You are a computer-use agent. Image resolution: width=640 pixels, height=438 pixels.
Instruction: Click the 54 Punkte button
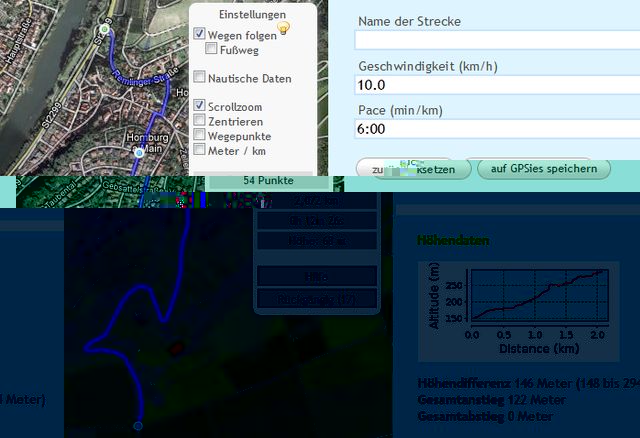[268, 180]
